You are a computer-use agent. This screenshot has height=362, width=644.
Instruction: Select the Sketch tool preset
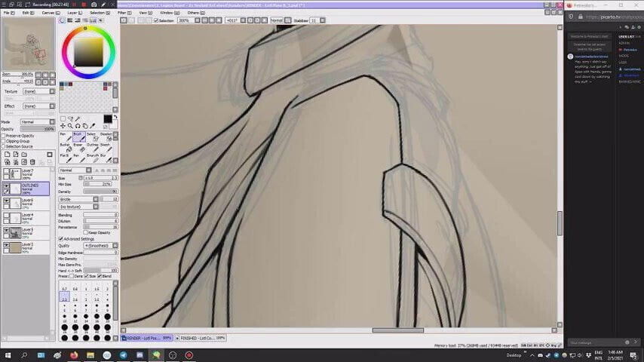click(106, 148)
